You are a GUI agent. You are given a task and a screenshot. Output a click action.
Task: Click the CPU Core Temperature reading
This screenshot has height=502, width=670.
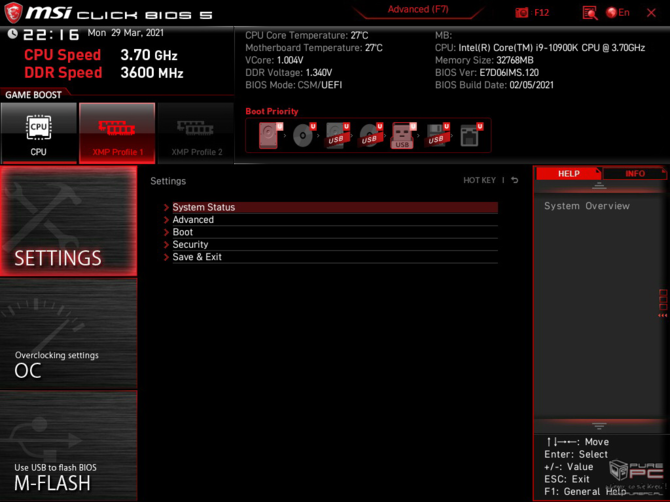pos(306,35)
